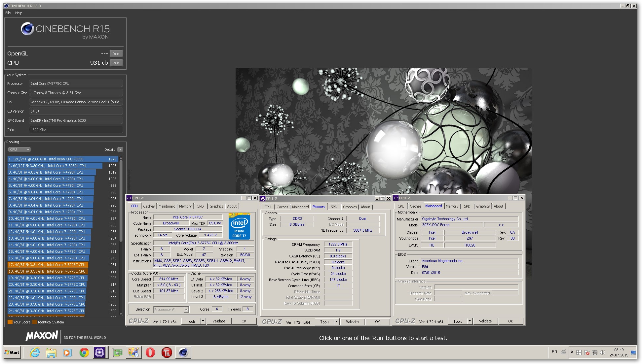Image resolution: width=642 pixels, height=364 pixels.
Task: Click the scroll down arrow of ranking list
Action: pyautogui.click(x=121, y=314)
